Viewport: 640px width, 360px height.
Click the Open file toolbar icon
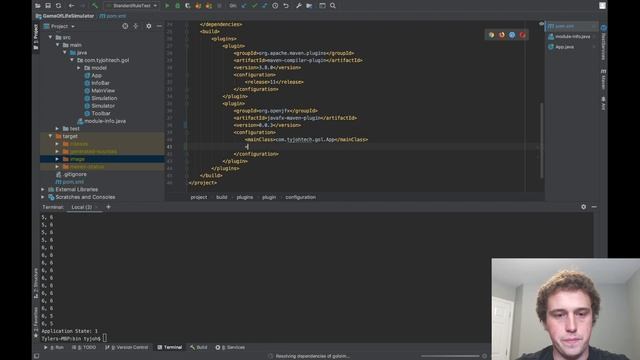pyautogui.click(x=38, y=6)
